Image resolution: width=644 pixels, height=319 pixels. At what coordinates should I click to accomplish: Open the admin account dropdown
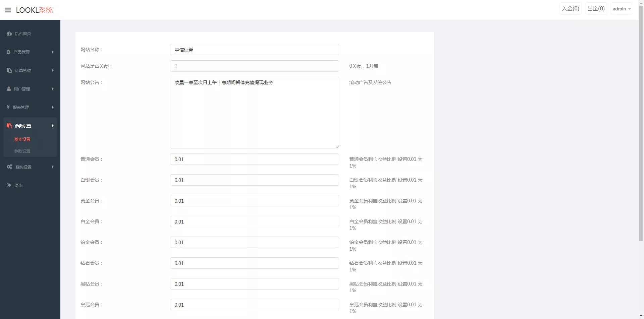click(621, 8)
